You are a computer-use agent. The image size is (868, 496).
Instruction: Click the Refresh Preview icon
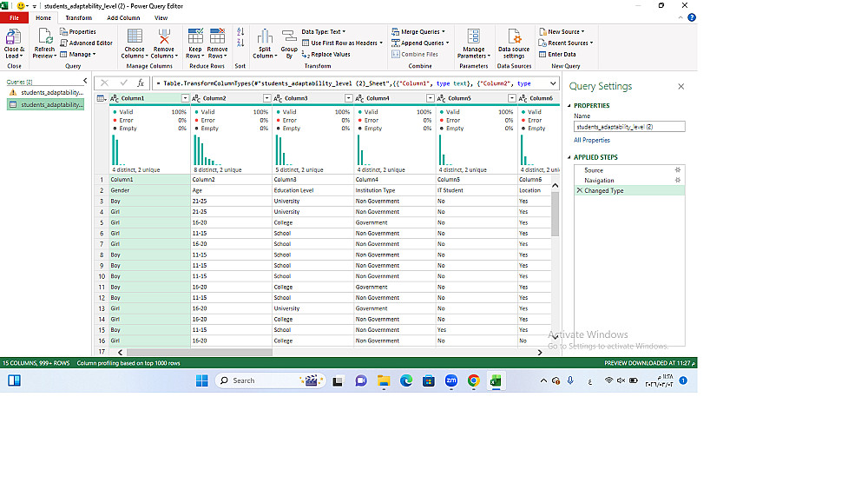[x=44, y=37]
